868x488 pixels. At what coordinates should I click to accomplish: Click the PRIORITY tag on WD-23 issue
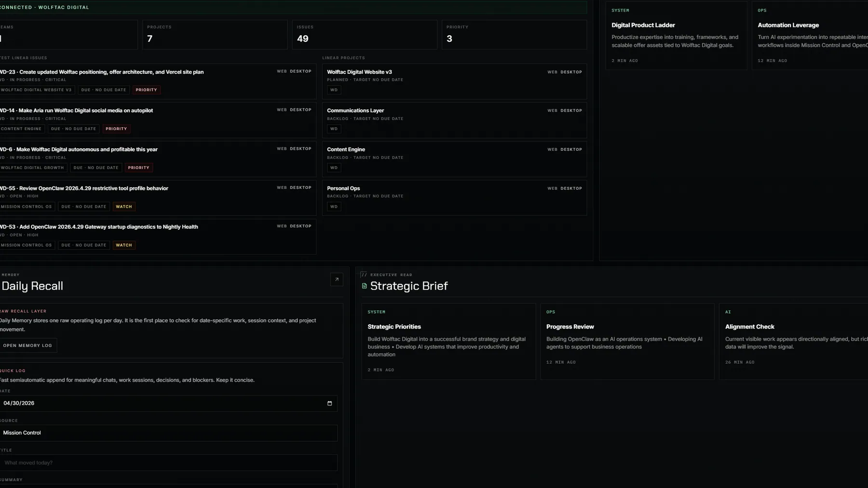click(147, 90)
